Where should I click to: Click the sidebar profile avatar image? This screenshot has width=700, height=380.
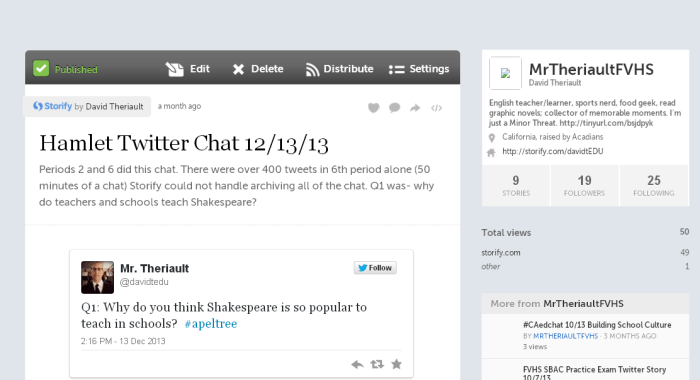click(x=505, y=73)
